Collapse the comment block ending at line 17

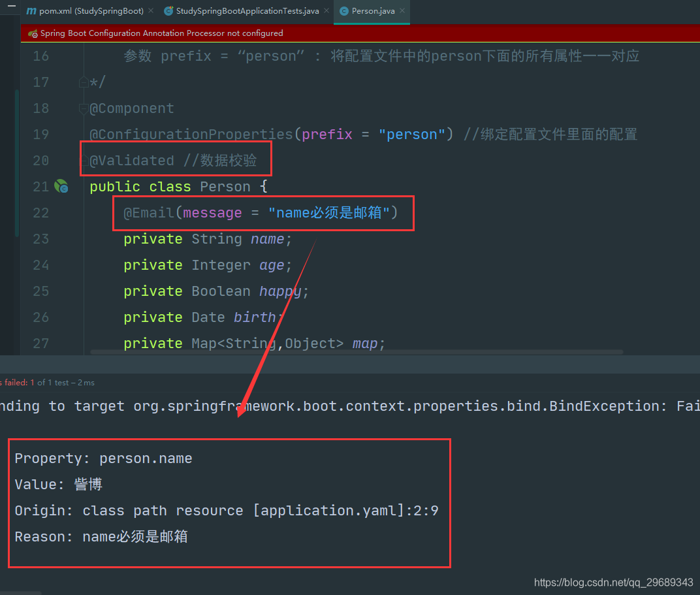(x=85, y=82)
